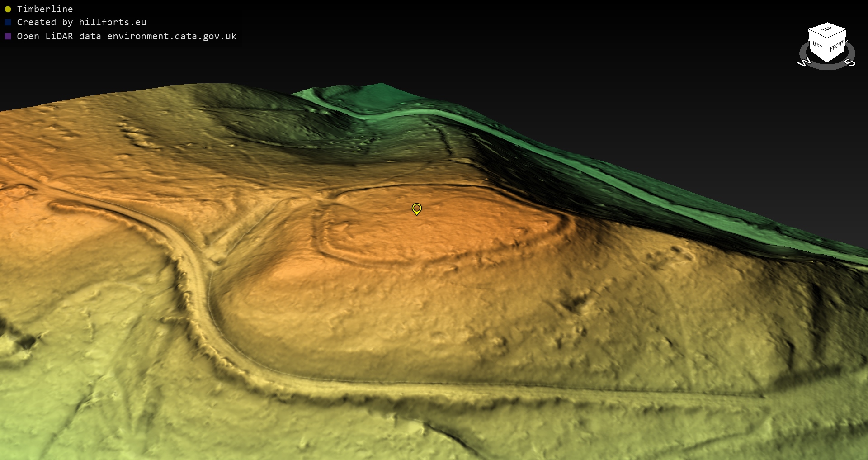This screenshot has width=868, height=460.
Task: Click the bottom corner of the view cube
Action: [827, 62]
